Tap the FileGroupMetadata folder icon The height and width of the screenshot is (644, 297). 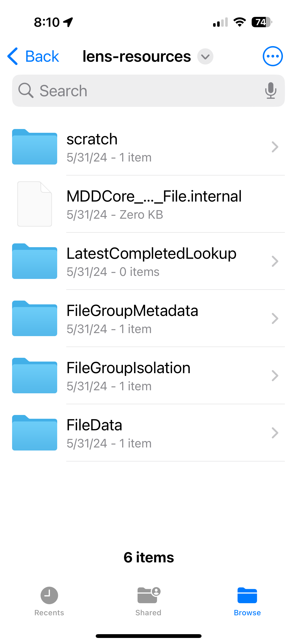pos(35,318)
